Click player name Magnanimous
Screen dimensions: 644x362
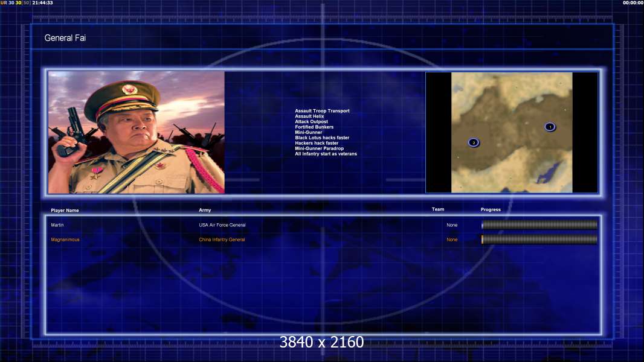pyautogui.click(x=65, y=240)
